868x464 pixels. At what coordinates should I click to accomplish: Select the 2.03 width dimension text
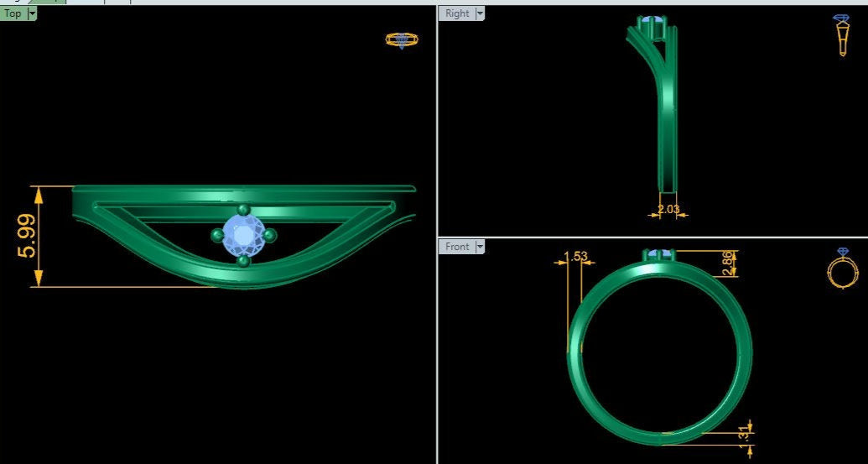coord(668,209)
